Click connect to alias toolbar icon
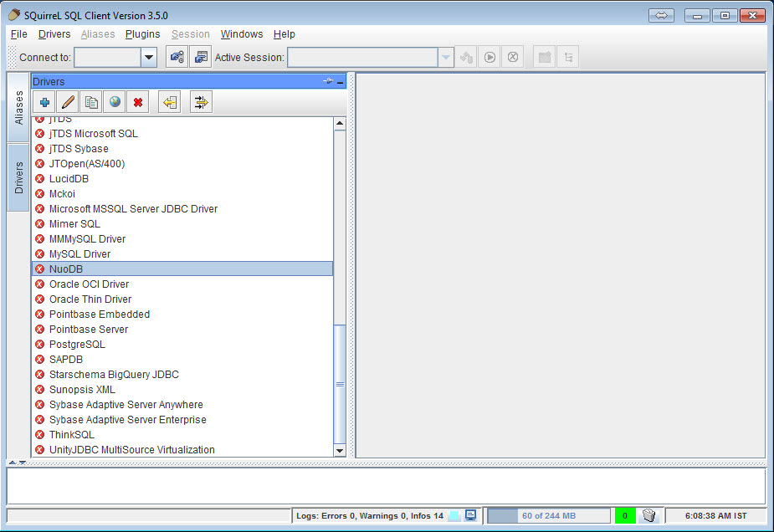This screenshot has height=532, width=774. tap(177, 57)
